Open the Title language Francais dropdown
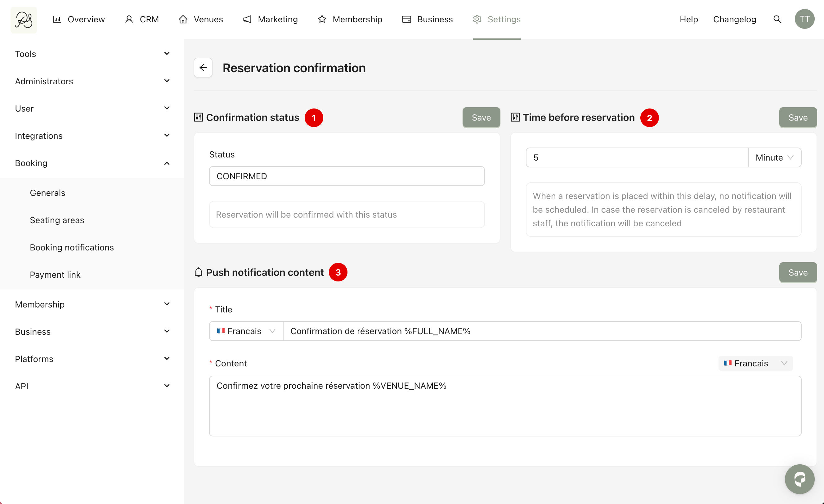Viewport: 824px width, 504px height. 246,331
